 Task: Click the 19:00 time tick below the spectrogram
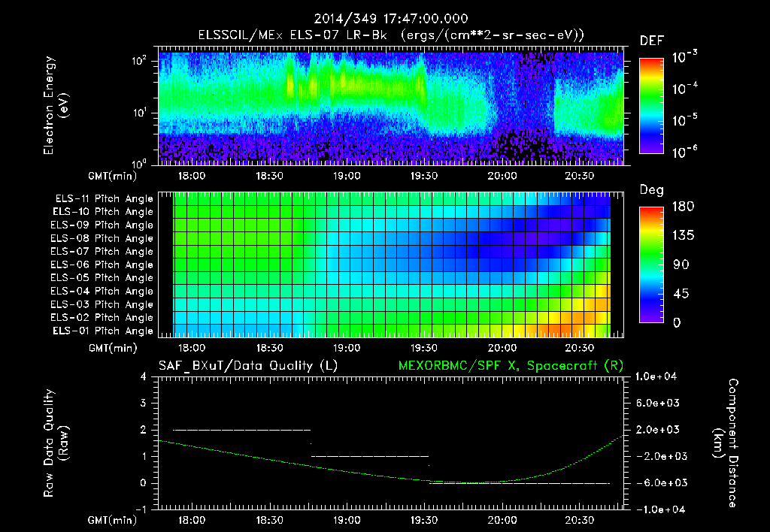[x=347, y=176]
